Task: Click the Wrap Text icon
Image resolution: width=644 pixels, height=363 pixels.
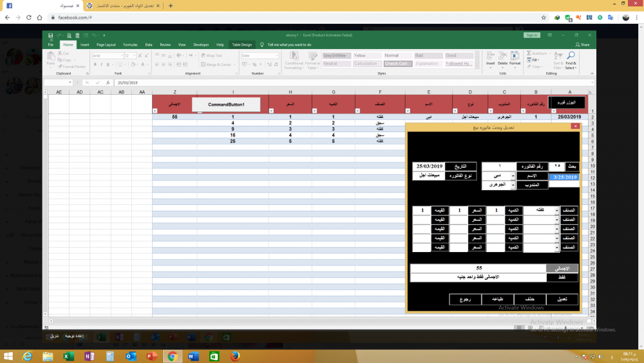Action: [204, 55]
